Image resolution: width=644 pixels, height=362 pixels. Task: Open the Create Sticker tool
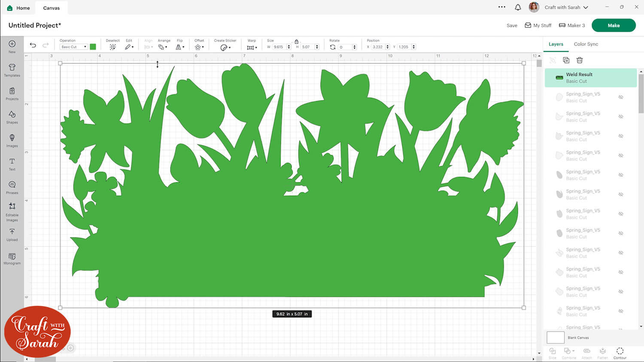[x=225, y=46]
